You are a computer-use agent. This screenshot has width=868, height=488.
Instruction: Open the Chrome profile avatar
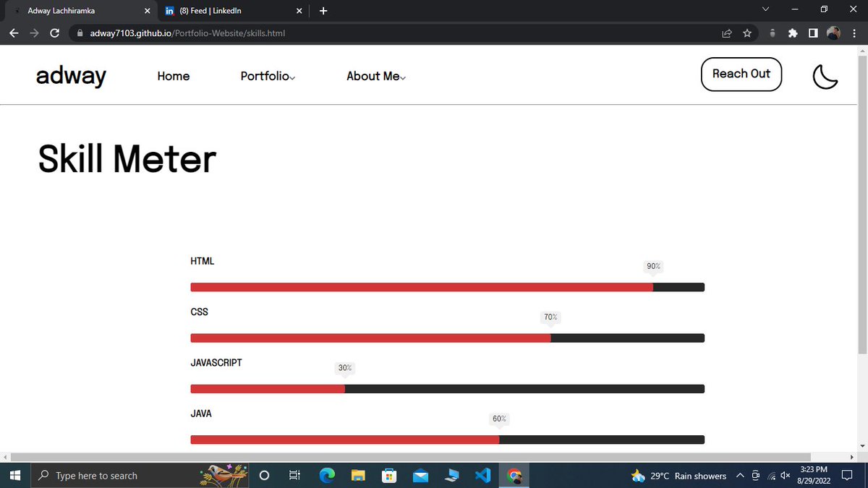pos(833,33)
